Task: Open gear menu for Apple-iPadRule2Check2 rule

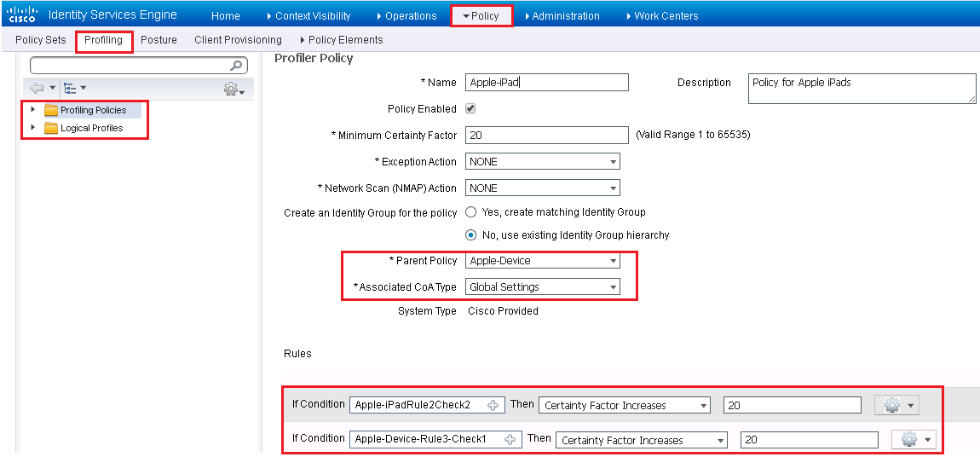Action: click(896, 405)
